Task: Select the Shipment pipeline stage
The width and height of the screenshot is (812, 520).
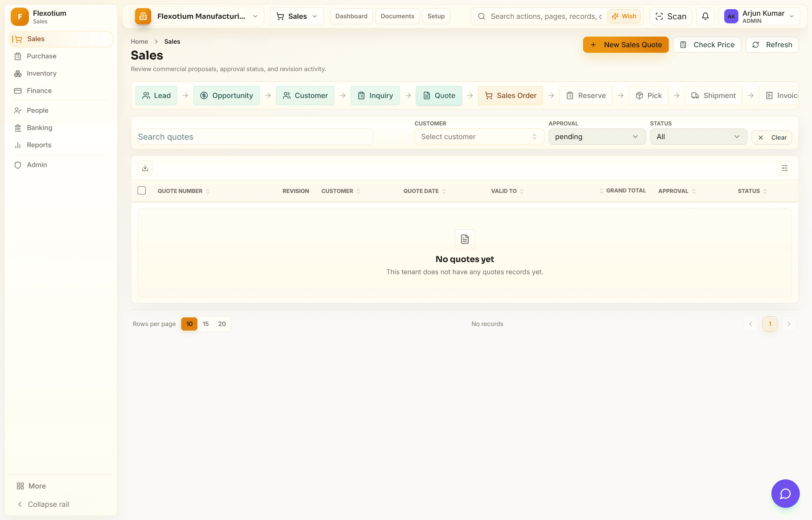Action: point(713,95)
